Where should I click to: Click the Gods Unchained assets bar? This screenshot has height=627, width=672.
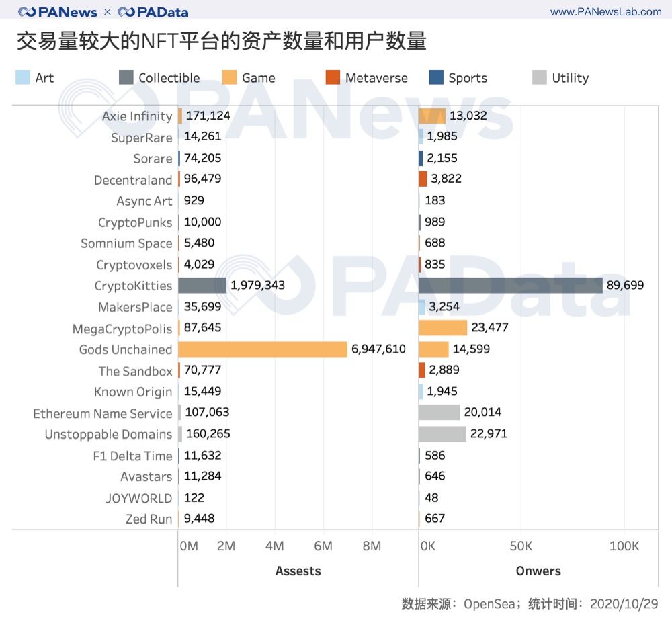point(262,349)
